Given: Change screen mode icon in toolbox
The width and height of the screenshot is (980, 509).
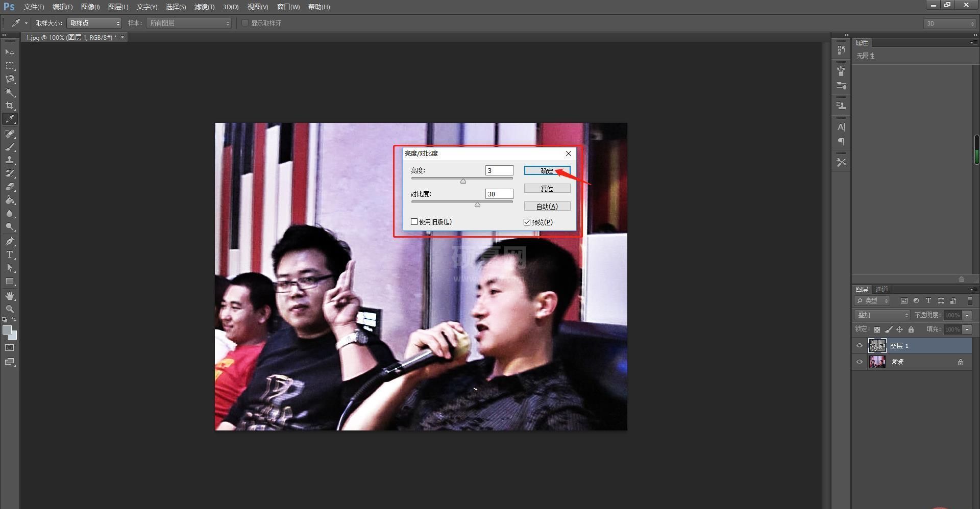Looking at the screenshot, I should coord(10,362).
